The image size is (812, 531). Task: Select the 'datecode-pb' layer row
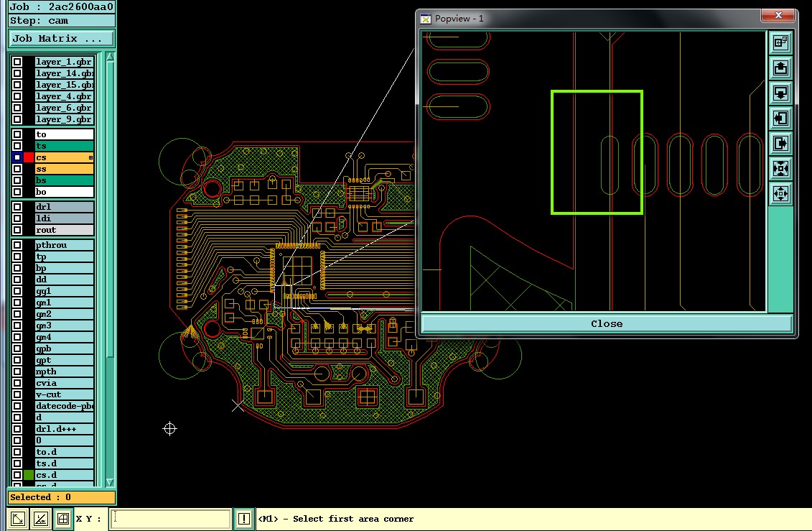[64, 406]
